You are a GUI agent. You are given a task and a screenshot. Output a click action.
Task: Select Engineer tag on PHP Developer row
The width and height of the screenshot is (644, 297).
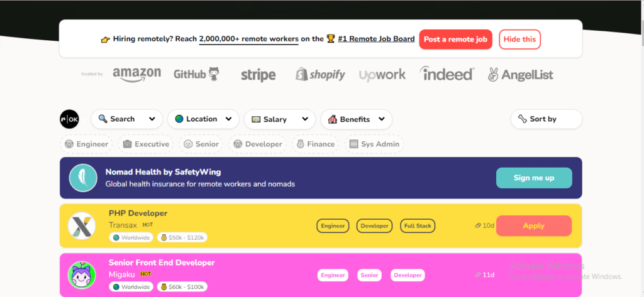click(333, 225)
